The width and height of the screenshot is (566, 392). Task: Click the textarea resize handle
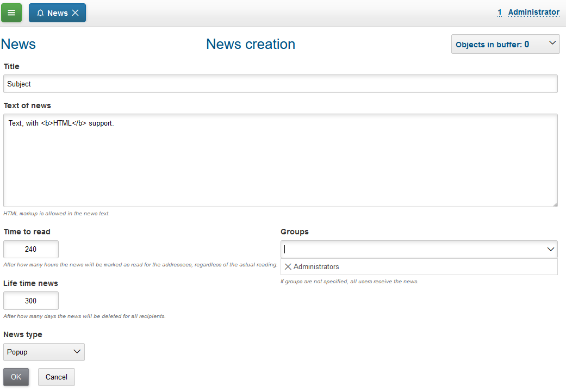(x=555, y=203)
